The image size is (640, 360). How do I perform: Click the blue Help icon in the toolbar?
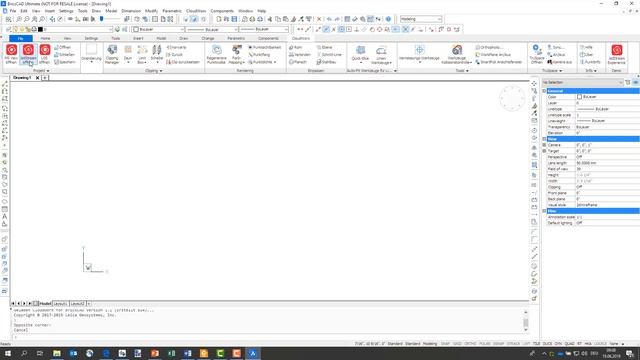click(388, 19)
